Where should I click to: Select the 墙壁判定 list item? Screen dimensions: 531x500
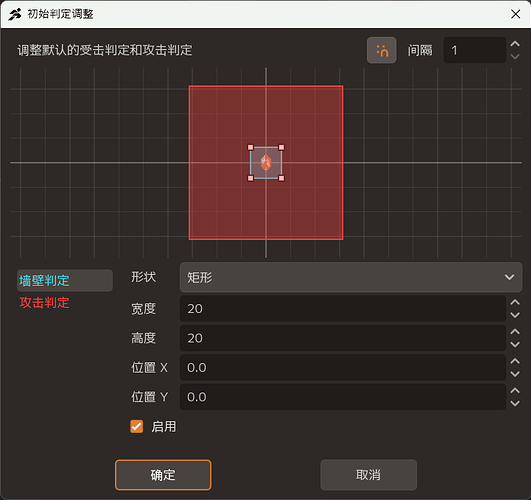tap(65, 280)
